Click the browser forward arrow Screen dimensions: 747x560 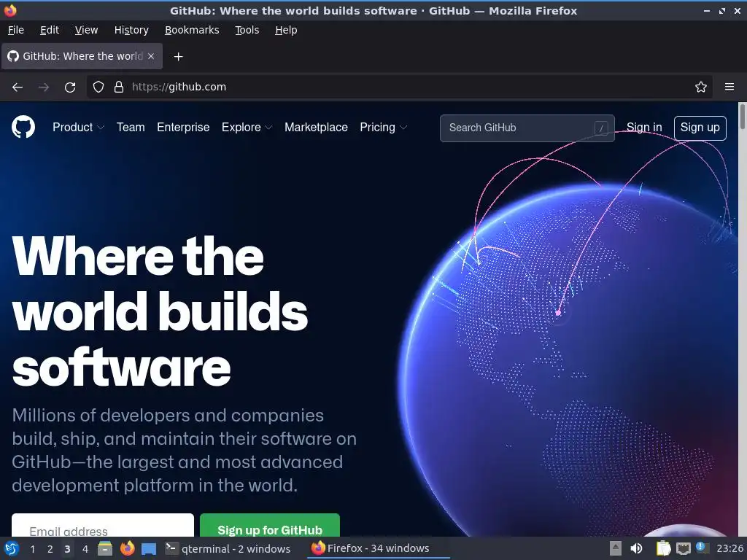(x=44, y=87)
